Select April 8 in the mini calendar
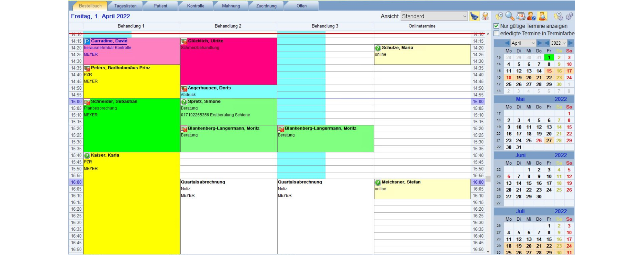Image resolution: width=644 pixels, height=255 pixels. point(549,64)
